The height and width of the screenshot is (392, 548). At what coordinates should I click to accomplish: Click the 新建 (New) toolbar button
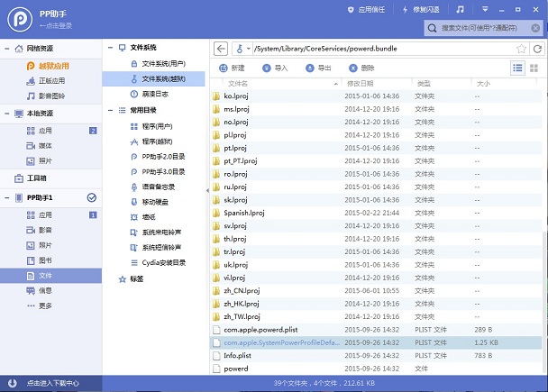pyautogui.click(x=232, y=68)
